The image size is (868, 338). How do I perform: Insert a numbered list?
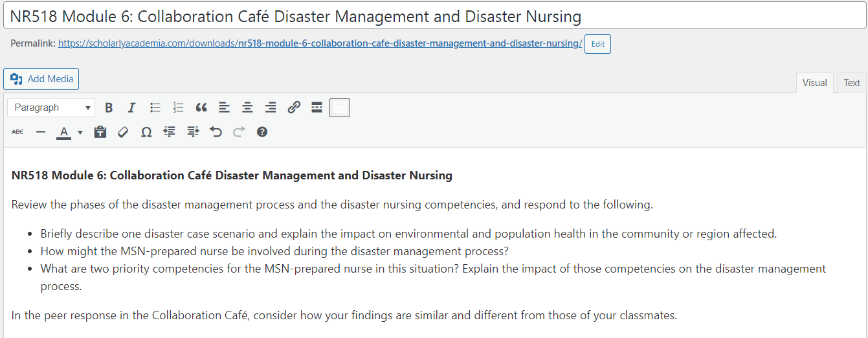click(x=179, y=107)
